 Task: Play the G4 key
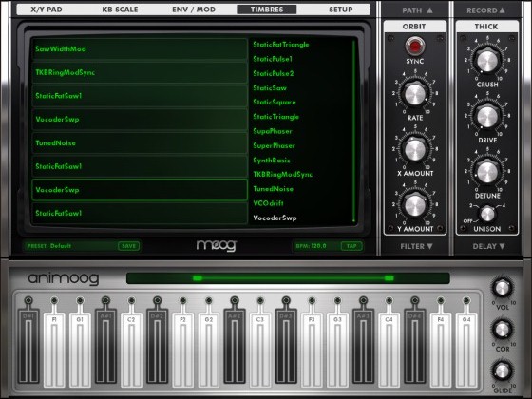tap(466, 350)
